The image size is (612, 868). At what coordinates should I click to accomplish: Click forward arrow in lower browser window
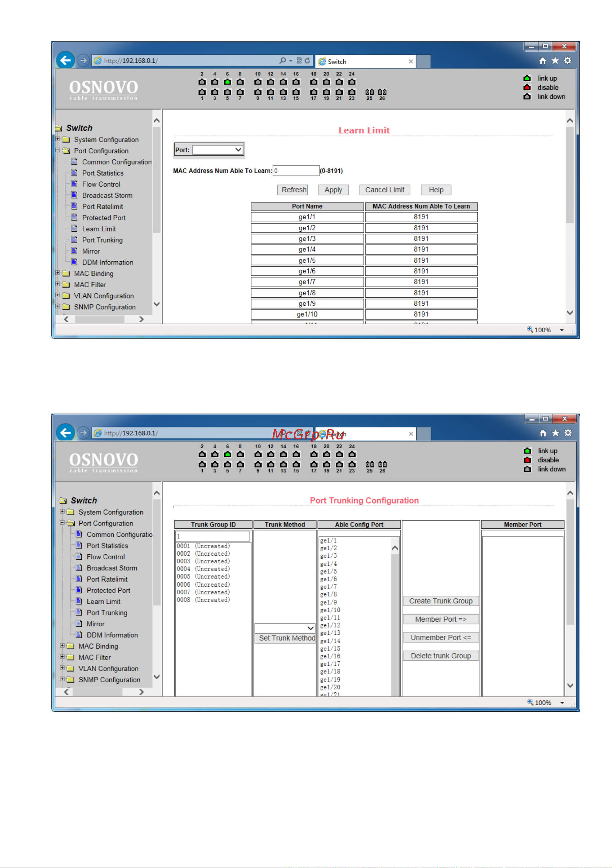(83, 433)
